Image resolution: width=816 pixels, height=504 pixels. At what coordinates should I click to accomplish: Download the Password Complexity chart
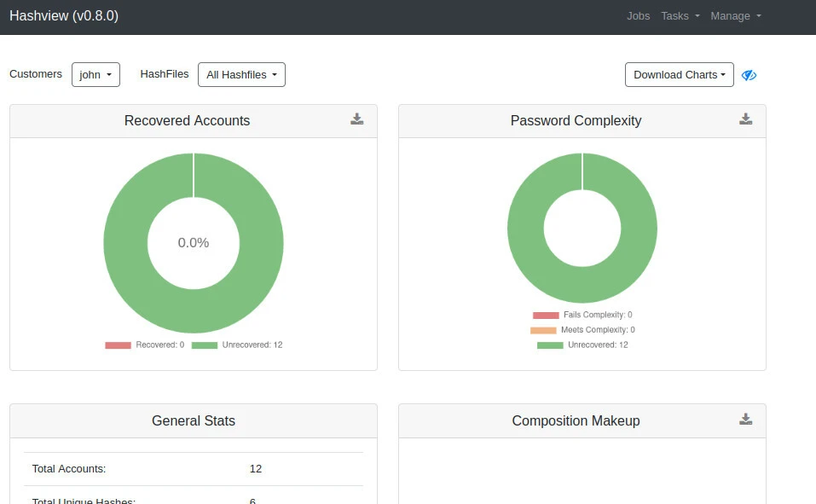coord(745,119)
